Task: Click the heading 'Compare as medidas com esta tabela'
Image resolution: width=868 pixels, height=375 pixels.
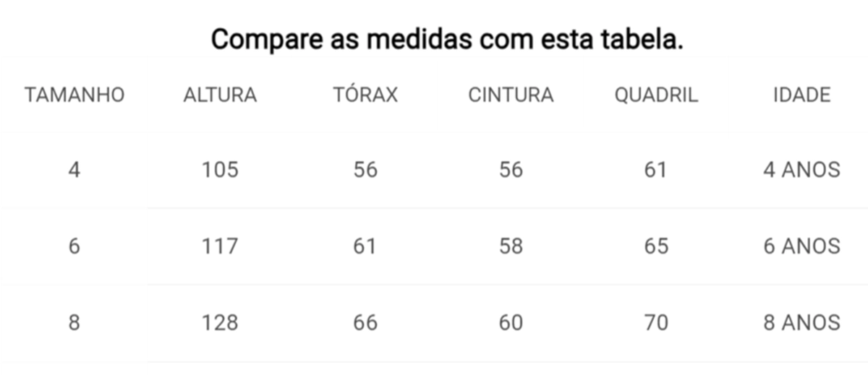Action: tap(447, 40)
